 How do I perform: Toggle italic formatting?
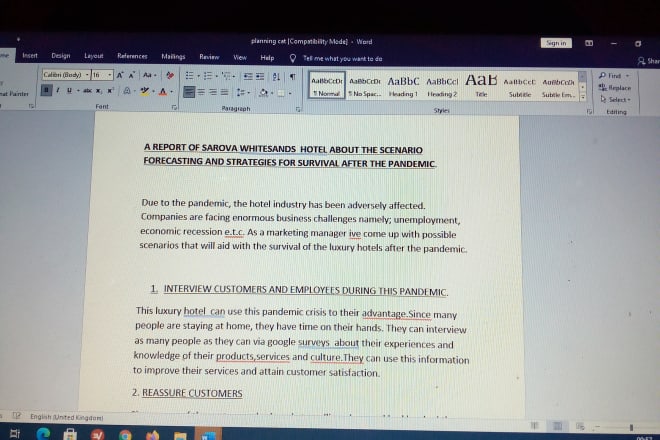coord(58,91)
